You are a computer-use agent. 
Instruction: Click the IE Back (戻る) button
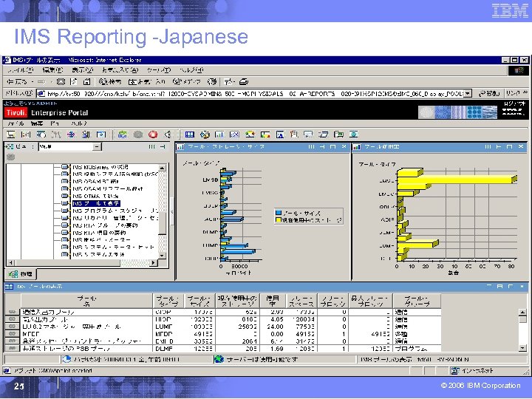click(x=18, y=82)
